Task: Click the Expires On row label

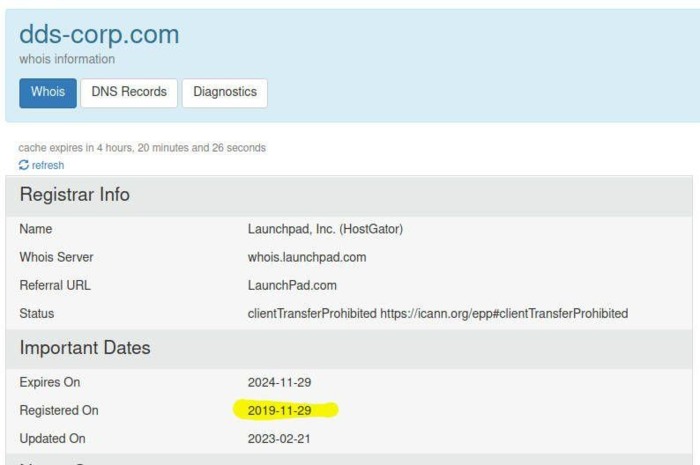Action: click(x=50, y=382)
